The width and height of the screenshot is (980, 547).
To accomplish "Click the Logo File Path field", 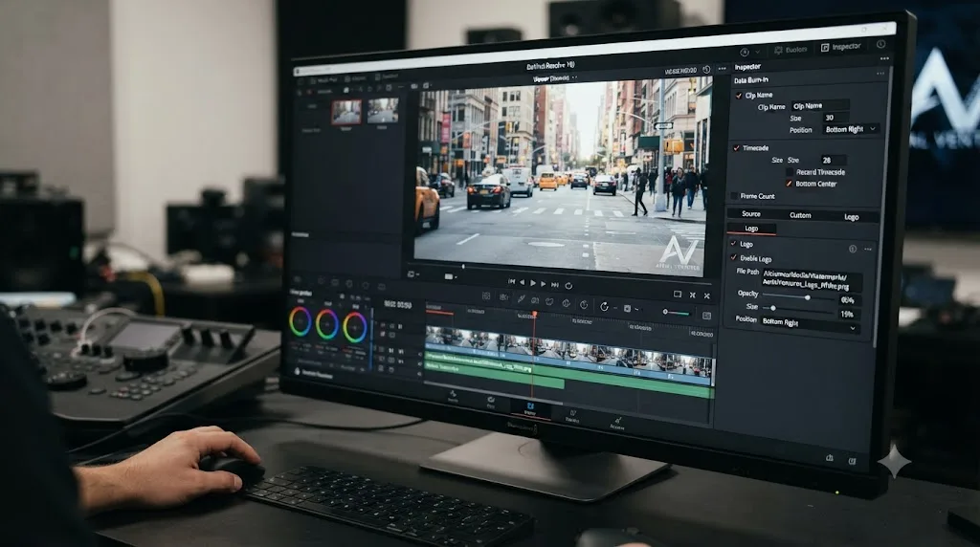I will (812, 279).
